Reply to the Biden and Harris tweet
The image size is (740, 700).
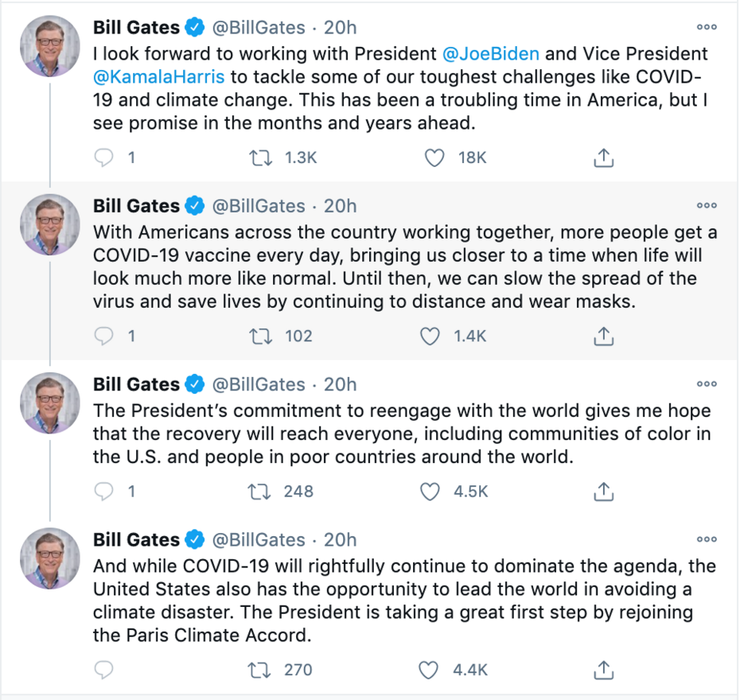click(x=104, y=158)
